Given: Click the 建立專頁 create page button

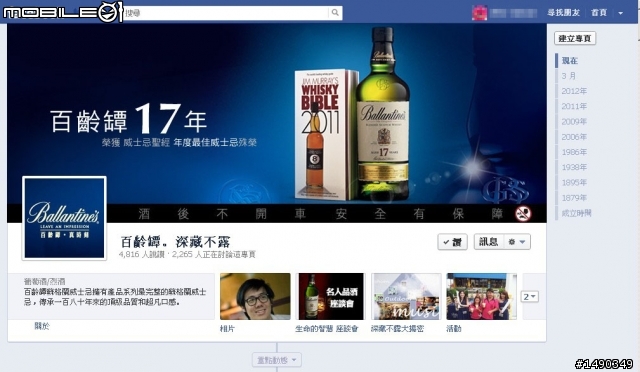Looking at the screenshot, I should [x=575, y=38].
